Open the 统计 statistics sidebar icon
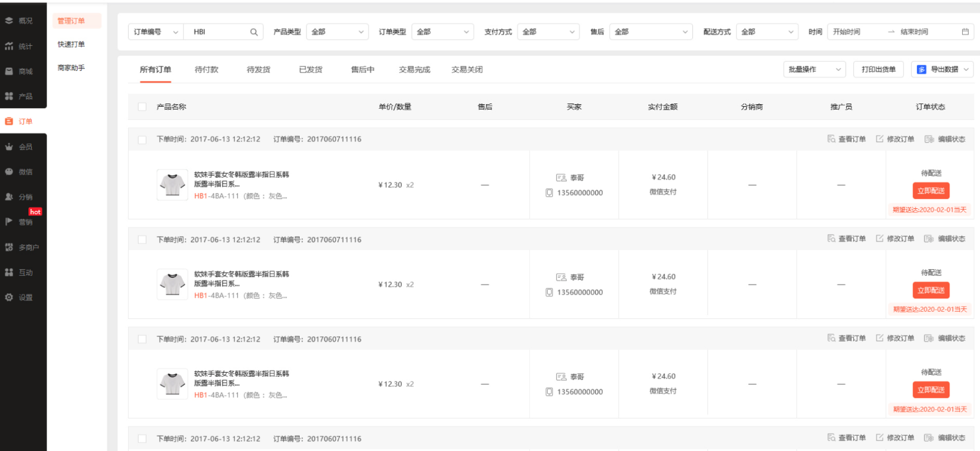 pyautogui.click(x=9, y=46)
